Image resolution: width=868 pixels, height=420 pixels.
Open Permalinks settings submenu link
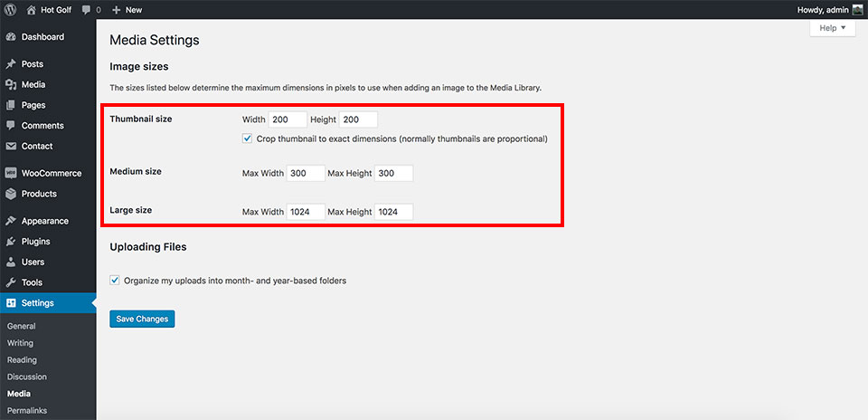27,411
